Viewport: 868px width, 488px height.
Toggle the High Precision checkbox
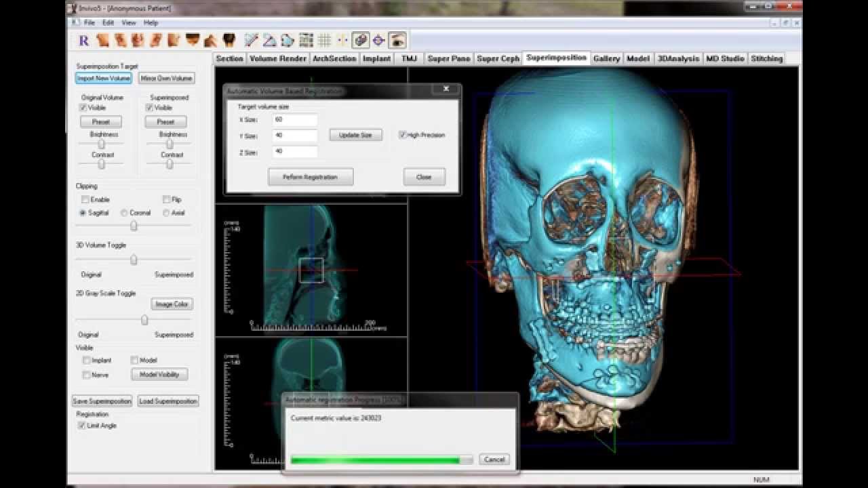pos(403,135)
